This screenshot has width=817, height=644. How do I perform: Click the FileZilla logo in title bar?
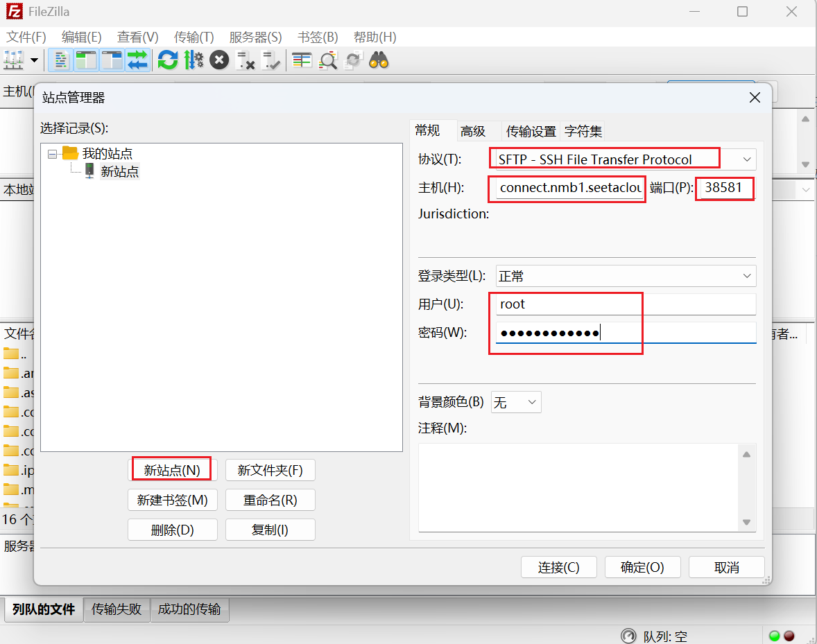(14, 11)
